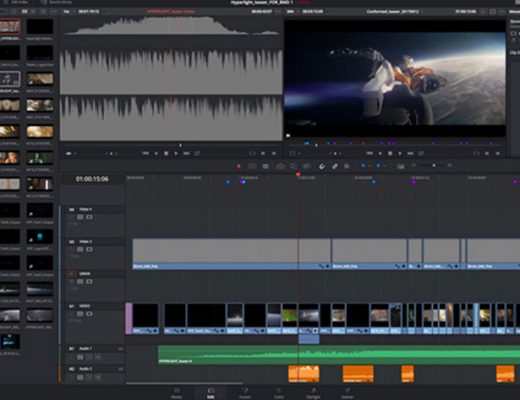Click the timeline zoom-in plus icon
The width and height of the screenshot is (520, 400).
click(x=449, y=165)
